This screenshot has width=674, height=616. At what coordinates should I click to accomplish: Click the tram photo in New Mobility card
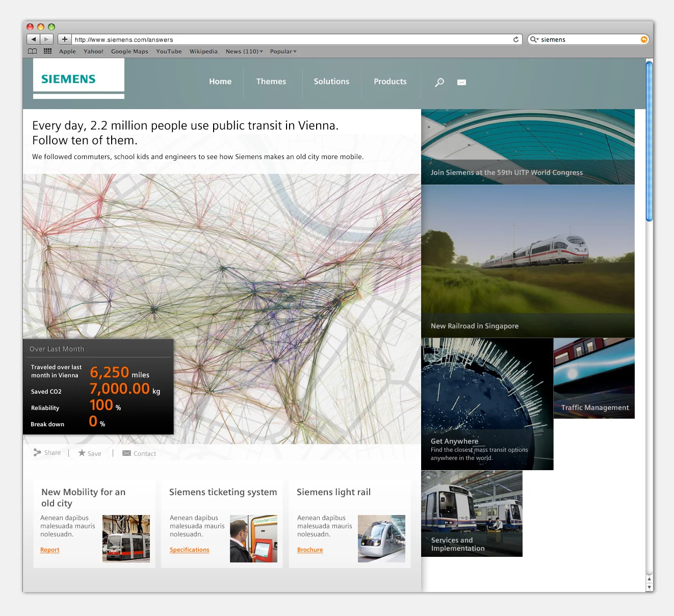(126, 538)
